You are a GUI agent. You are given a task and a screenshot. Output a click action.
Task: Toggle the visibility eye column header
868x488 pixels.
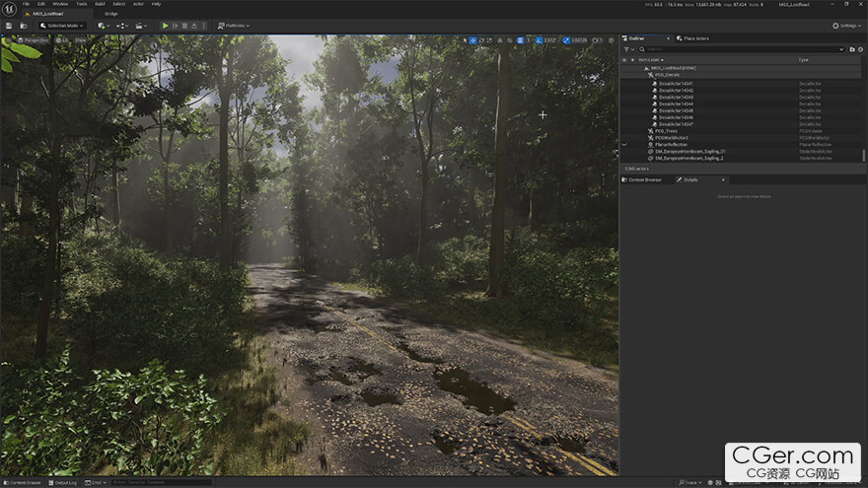[x=623, y=60]
